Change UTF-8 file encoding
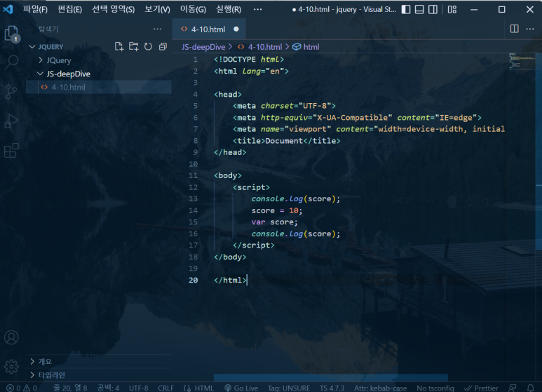This screenshot has width=542, height=392. coord(139,388)
